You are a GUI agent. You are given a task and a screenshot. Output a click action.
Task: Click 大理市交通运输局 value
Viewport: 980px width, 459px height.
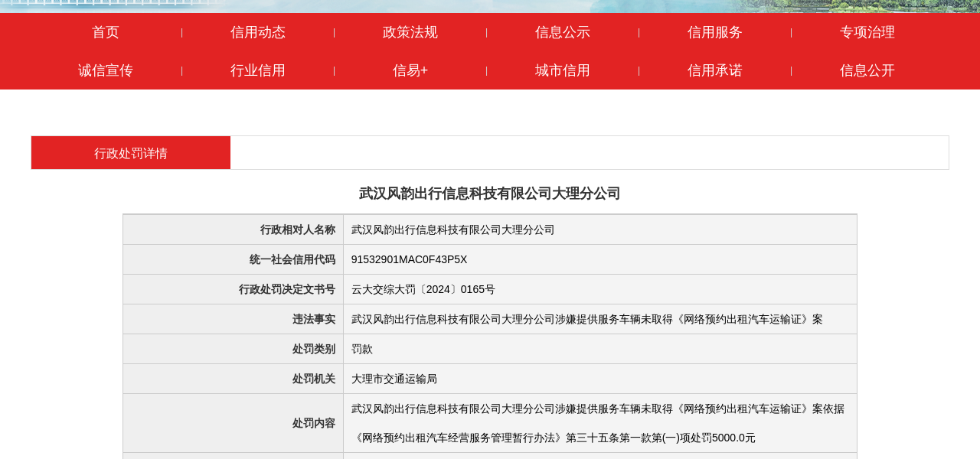point(394,379)
